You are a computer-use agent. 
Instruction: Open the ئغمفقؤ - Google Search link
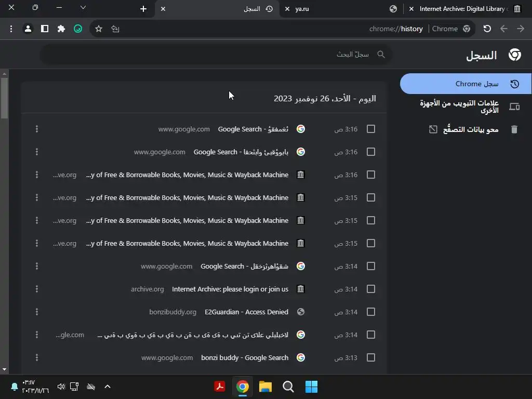[x=253, y=129]
